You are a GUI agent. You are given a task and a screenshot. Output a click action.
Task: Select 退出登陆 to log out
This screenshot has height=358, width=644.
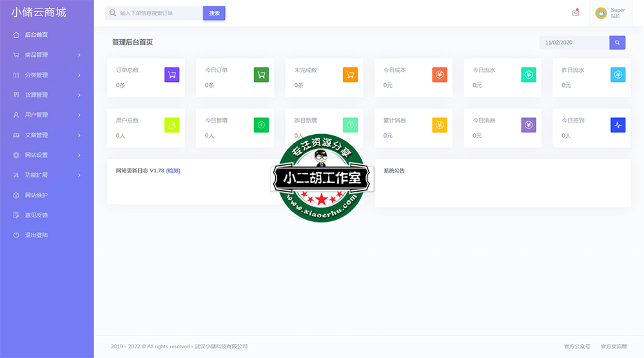click(x=36, y=235)
